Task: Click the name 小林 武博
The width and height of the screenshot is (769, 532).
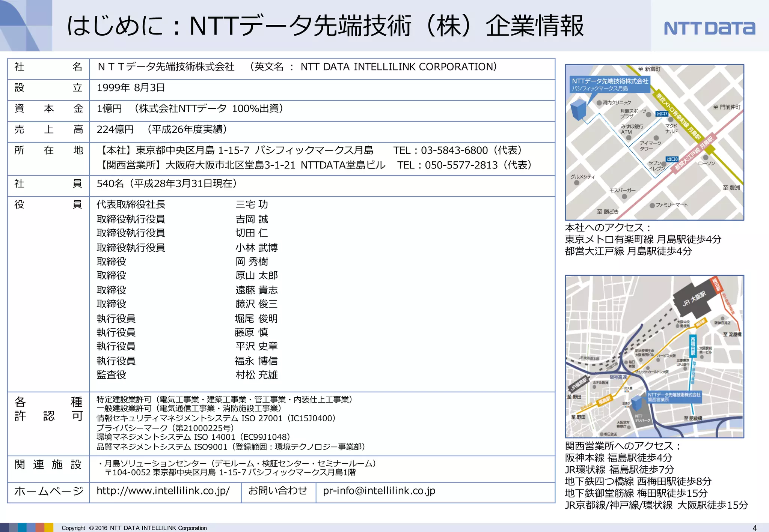Action: click(x=256, y=248)
